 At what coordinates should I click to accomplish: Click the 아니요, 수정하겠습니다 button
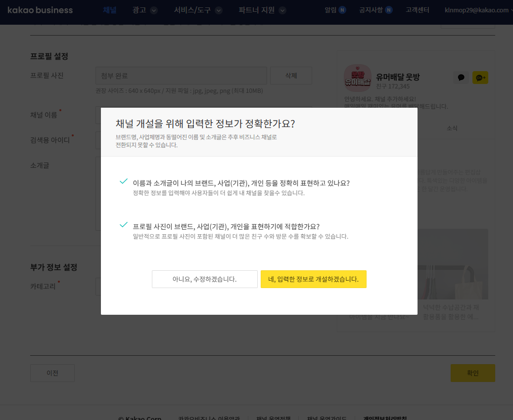[x=205, y=279]
